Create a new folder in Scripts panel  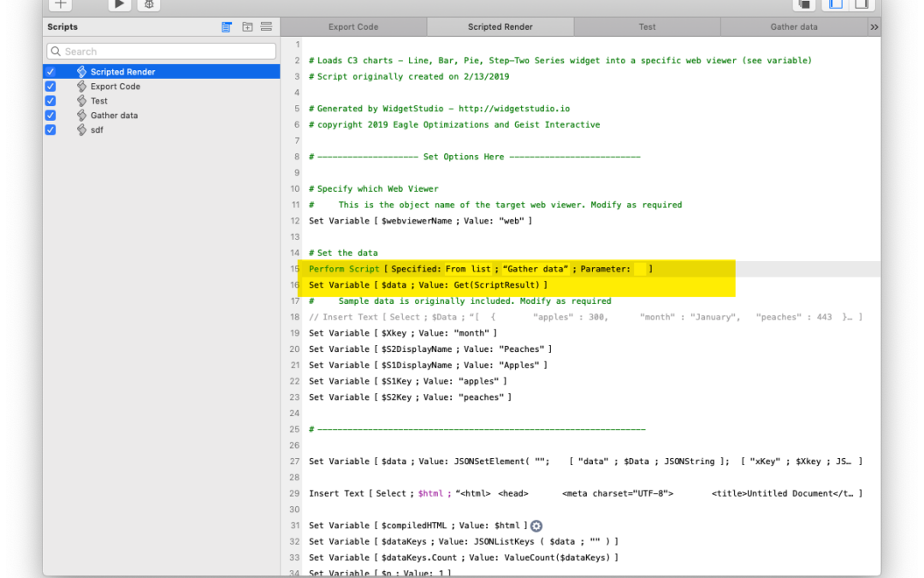point(247,27)
